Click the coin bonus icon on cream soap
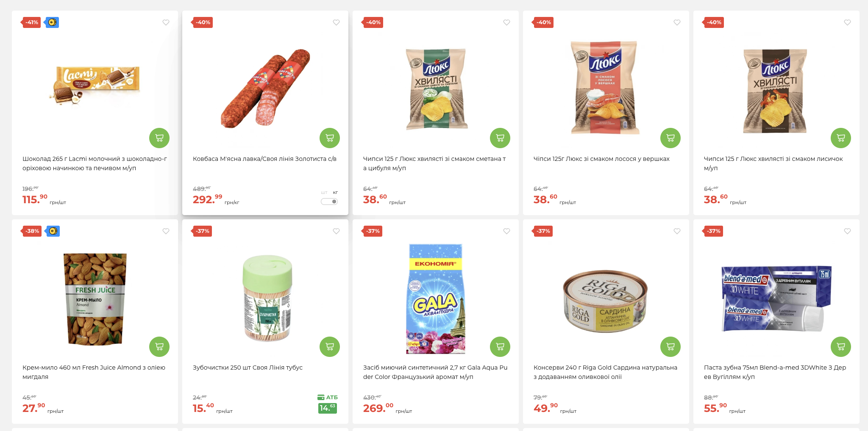Image resolution: width=868 pixels, height=431 pixels. click(53, 231)
